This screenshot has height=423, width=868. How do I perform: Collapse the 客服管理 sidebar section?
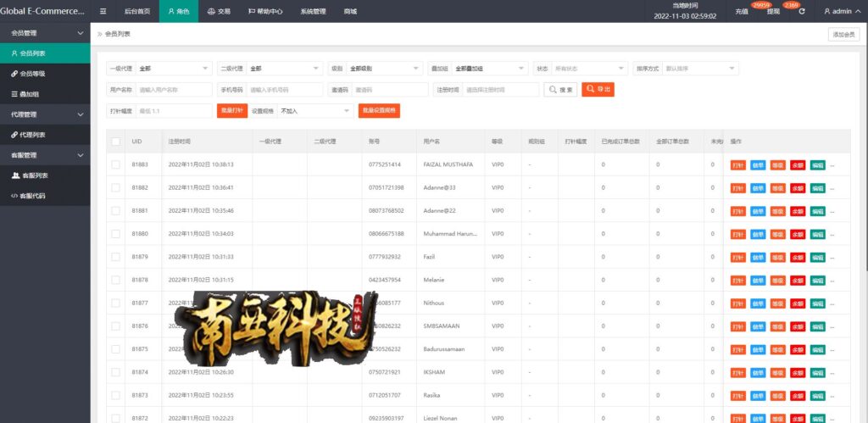coord(45,155)
